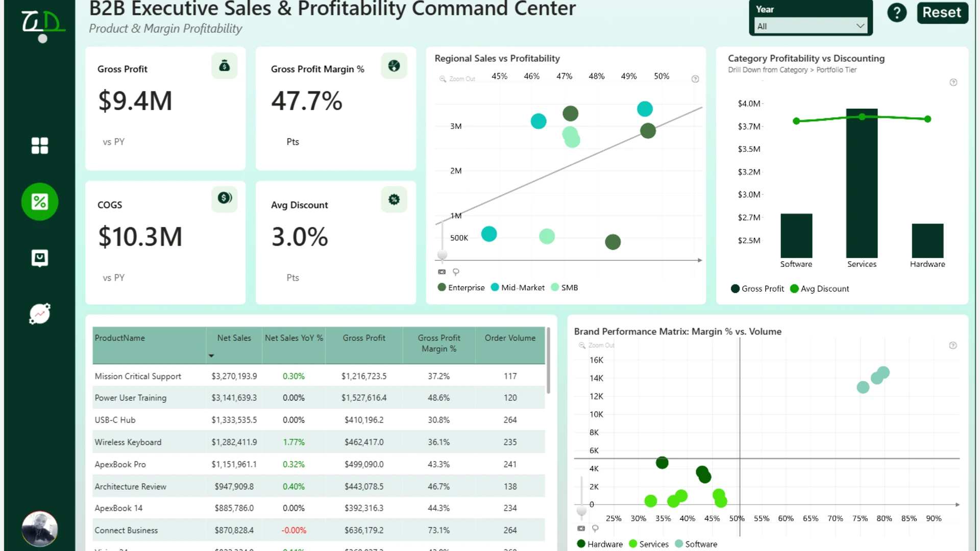Select rectangle selection icon under Brand Performance Matrix
Screen dimensions: 980x551
click(581, 529)
